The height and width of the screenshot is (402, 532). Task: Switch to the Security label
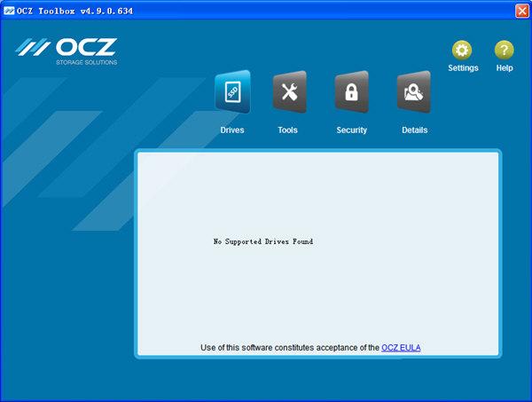[x=351, y=130]
